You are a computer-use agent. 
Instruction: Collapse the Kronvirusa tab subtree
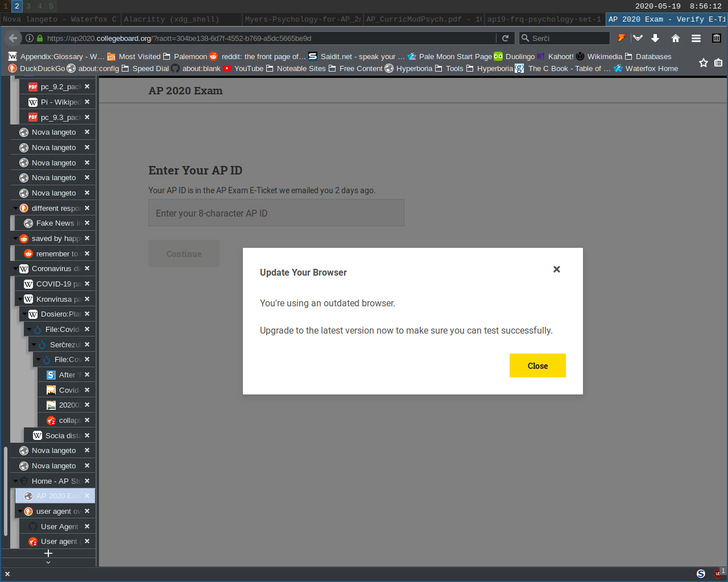[x=20, y=299]
